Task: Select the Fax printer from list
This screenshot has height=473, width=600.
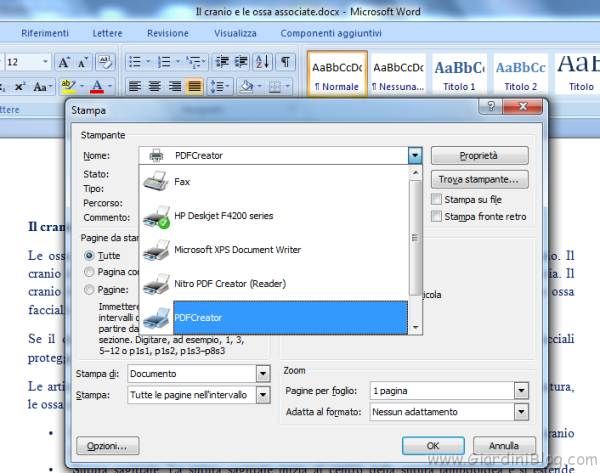Action: [182, 182]
